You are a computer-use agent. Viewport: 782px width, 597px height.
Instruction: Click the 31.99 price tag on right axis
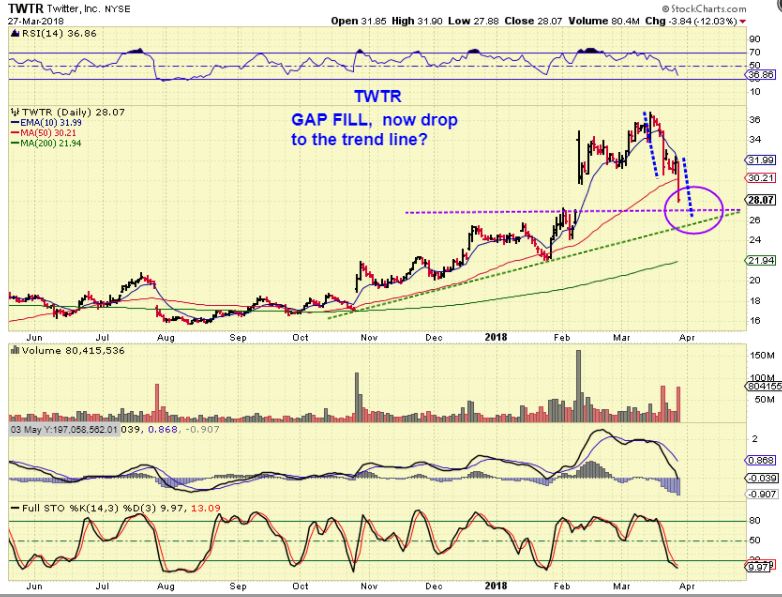(761, 160)
